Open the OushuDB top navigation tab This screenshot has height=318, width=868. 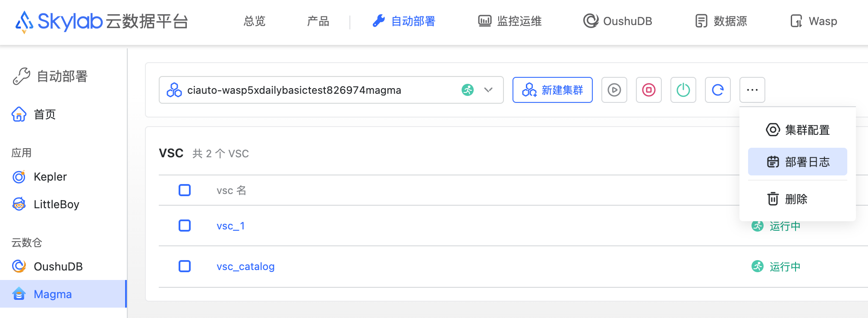[x=617, y=21]
